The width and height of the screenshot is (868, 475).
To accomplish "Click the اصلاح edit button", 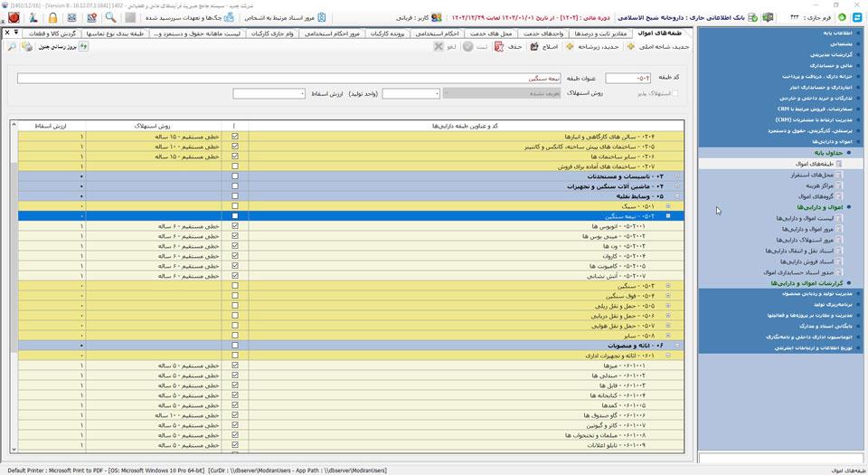I will pyautogui.click(x=544, y=46).
